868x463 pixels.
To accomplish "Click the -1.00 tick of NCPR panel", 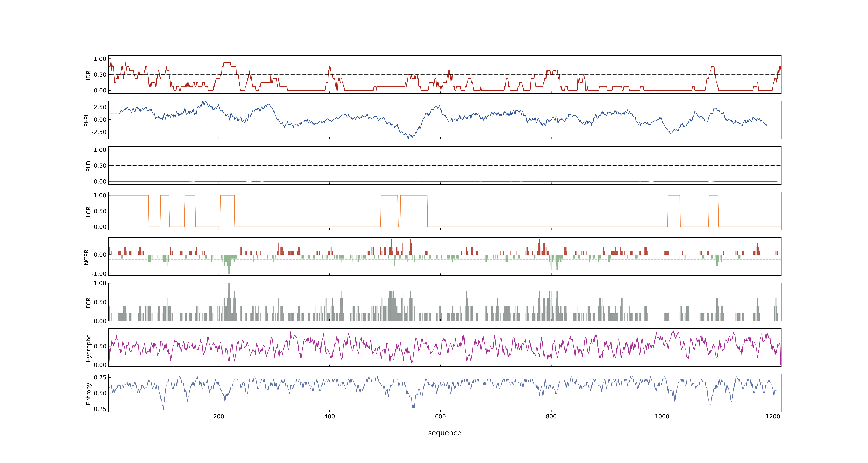I will coord(99,274).
